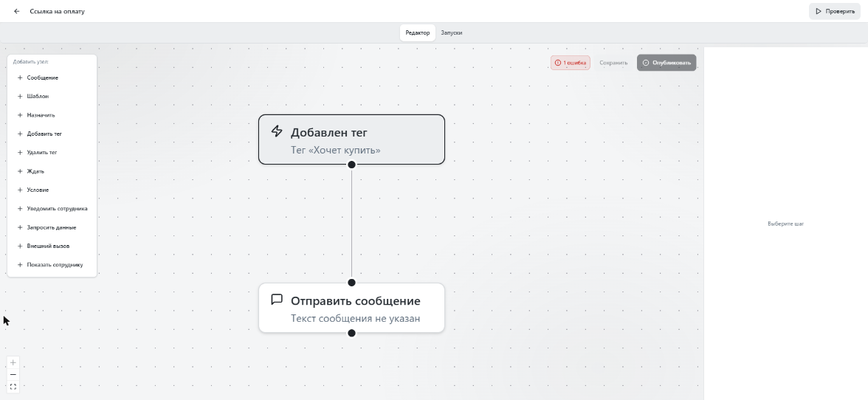Click plus icon beside Показать сотруднику
Screen dimensions: 868x400
20,264
